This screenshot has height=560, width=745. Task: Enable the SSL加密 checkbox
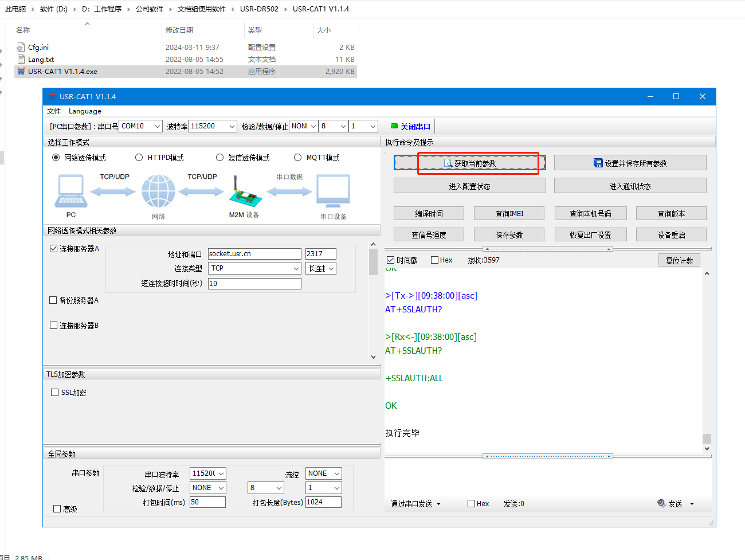(x=55, y=393)
